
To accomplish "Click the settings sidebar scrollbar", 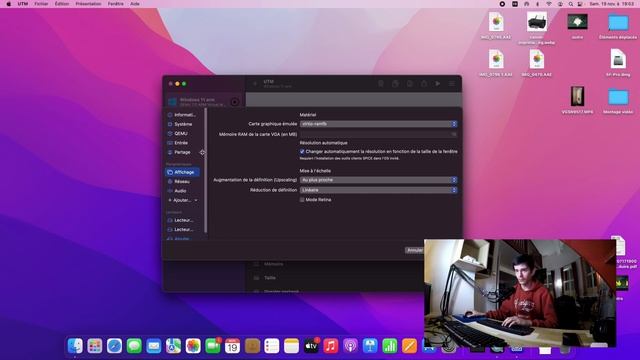I will point(206,171).
